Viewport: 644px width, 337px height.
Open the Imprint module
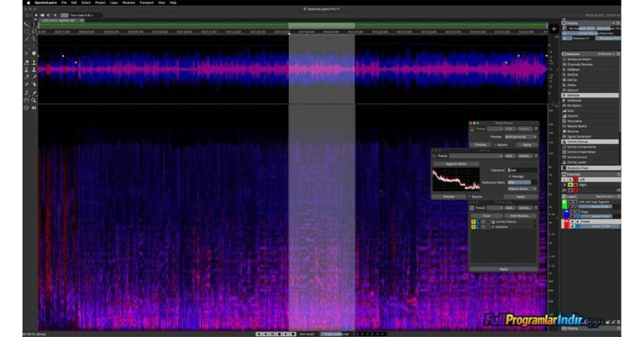click(590, 116)
